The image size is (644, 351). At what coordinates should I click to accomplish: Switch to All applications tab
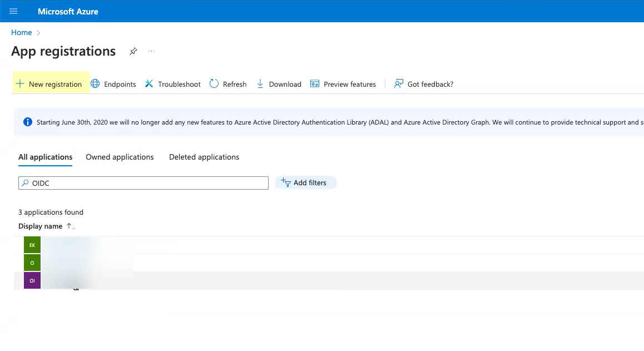[x=46, y=157]
